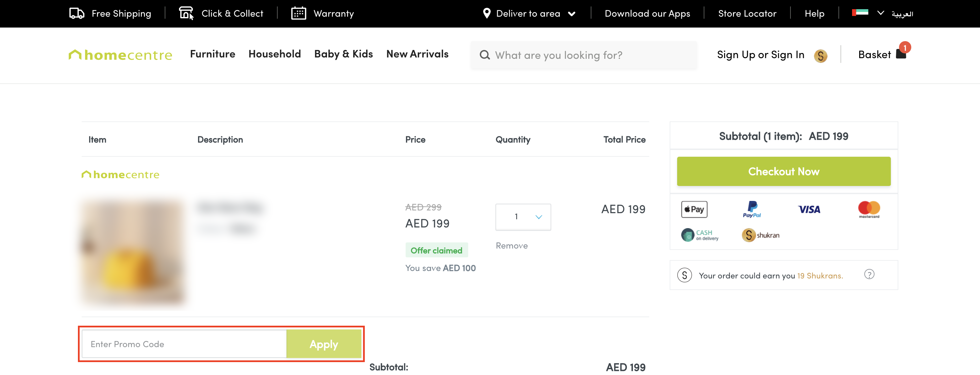
Task: Open the Download our Apps link
Action: tap(647, 14)
